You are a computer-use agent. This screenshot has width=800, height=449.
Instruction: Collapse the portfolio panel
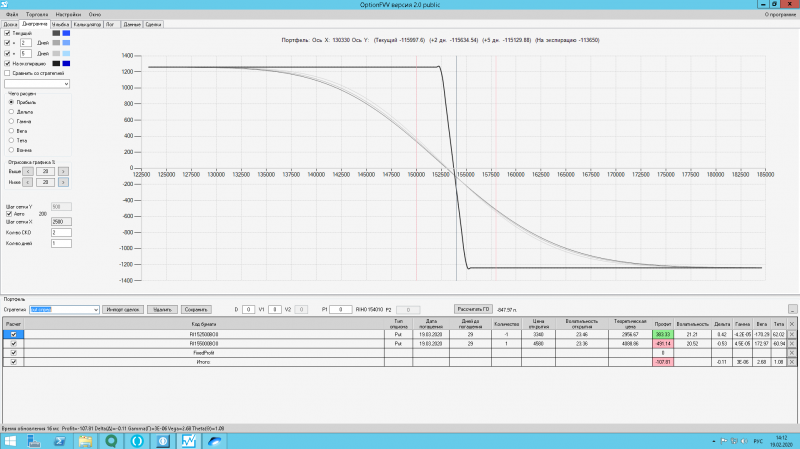tap(792, 309)
